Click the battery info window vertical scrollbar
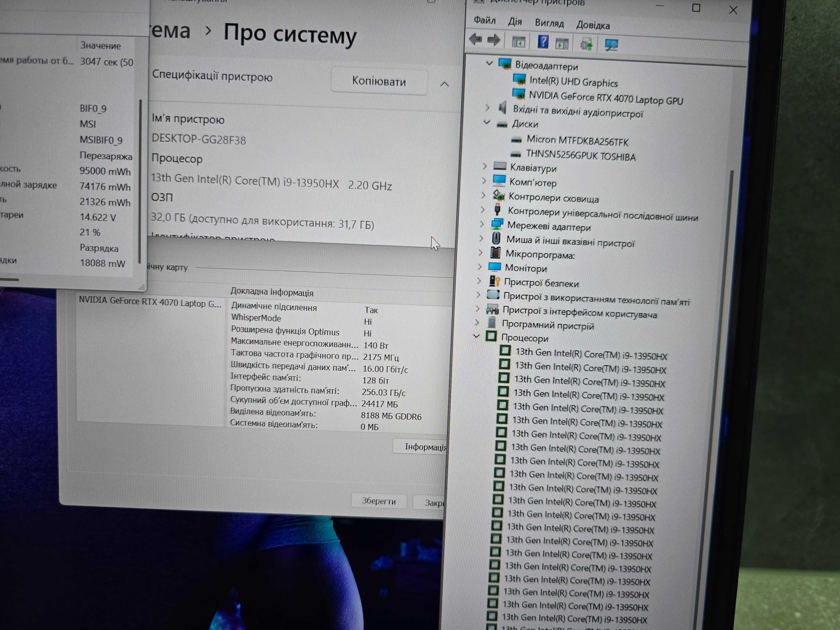Image resolution: width=840 pixels, height=630 pixels. coord(140,181)
